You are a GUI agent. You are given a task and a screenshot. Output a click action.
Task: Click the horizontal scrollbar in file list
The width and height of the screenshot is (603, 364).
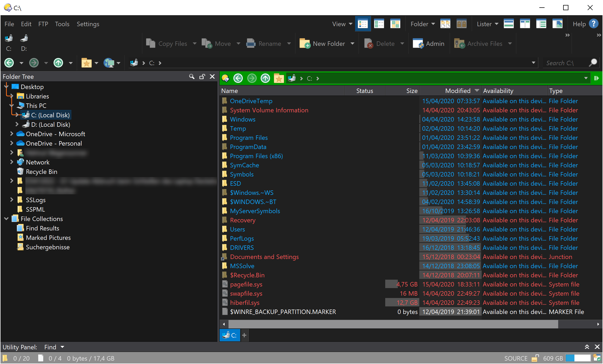[x=393, y=324]
